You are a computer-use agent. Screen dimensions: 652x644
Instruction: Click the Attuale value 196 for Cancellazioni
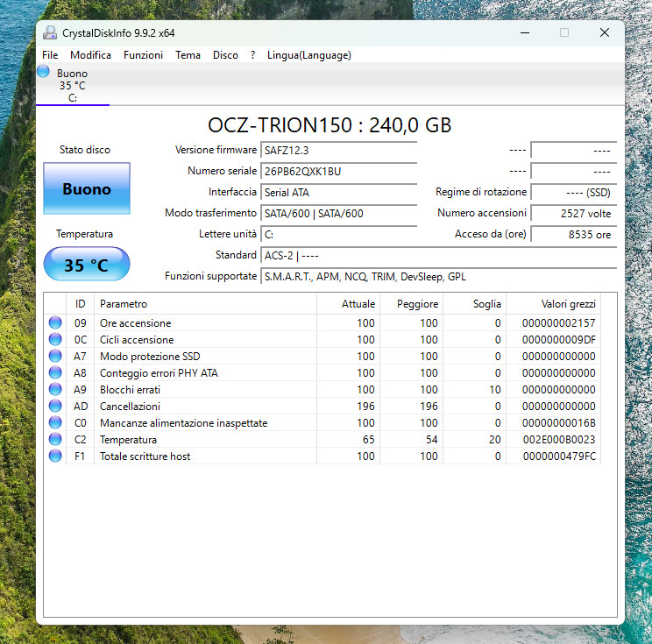pos(366,407)
